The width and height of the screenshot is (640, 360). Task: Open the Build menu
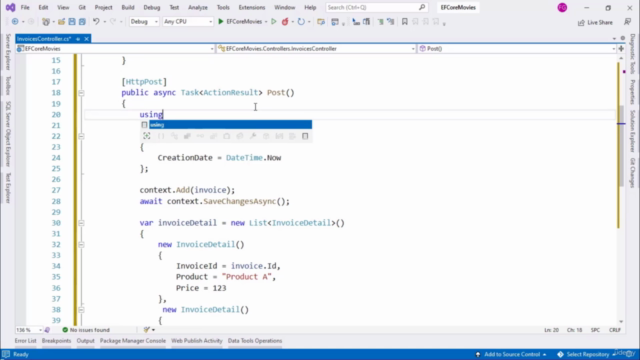[128, 7]
